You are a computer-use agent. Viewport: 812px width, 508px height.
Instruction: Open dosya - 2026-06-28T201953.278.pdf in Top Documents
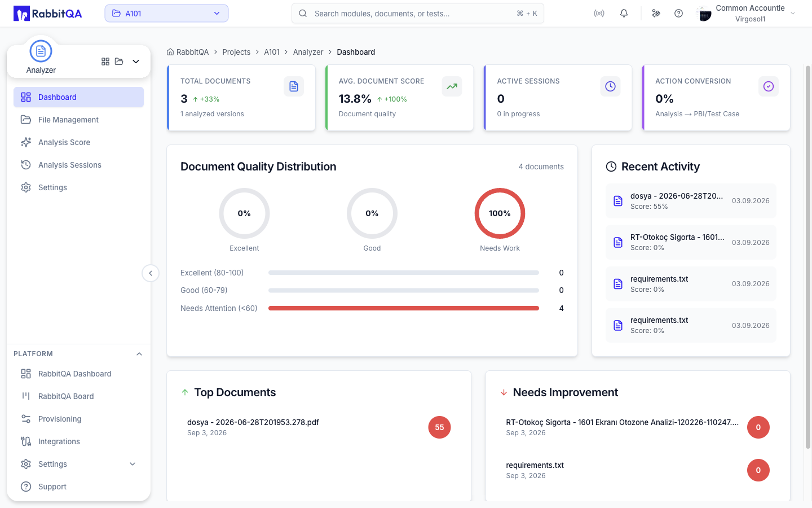(319, 427)
